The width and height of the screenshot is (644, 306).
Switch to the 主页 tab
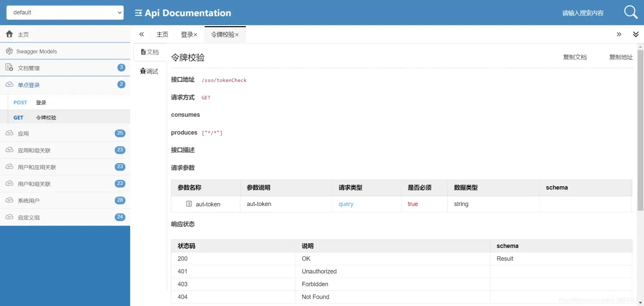click(x=162, y=34)
